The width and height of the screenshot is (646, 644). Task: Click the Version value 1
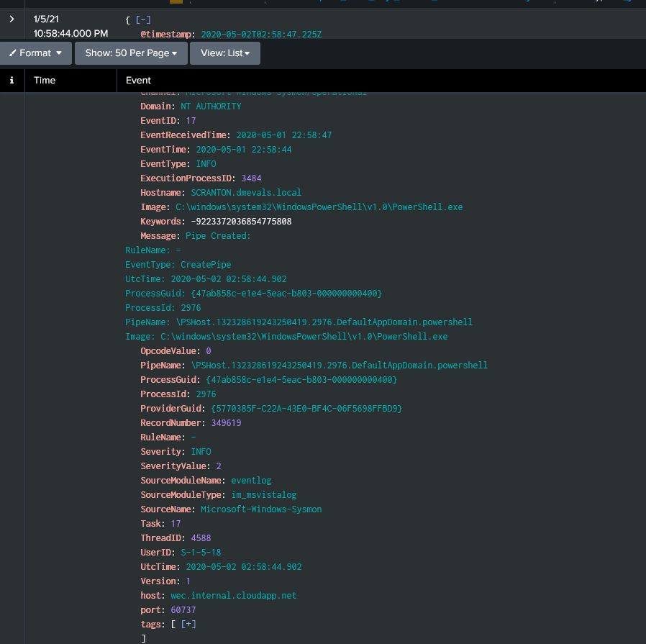point(188,581)
